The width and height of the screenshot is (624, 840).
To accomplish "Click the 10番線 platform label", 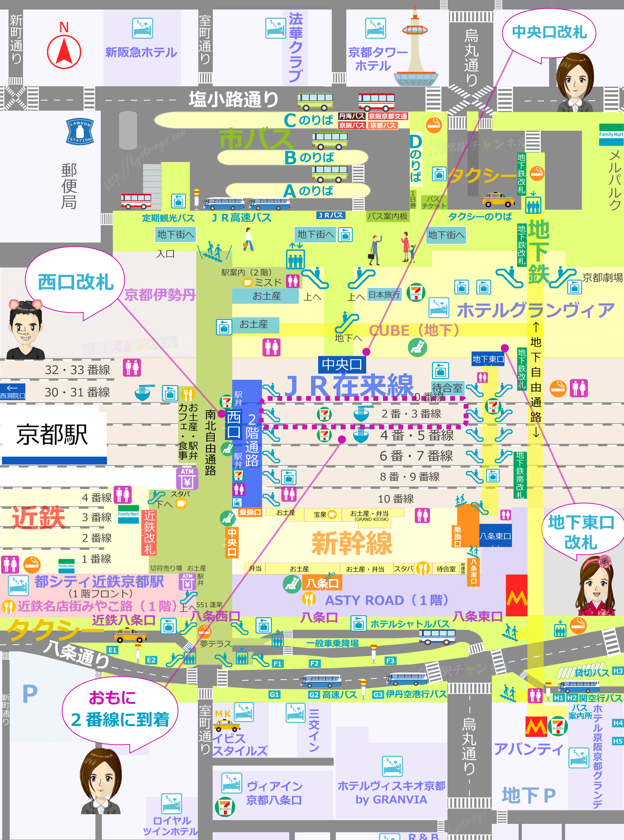I will tap(396, 499).
